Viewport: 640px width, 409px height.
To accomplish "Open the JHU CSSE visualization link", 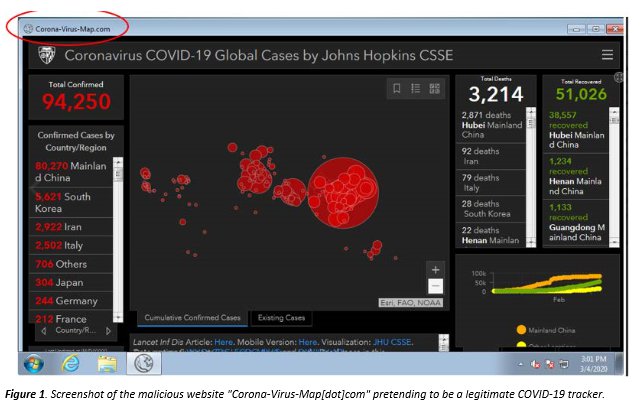I will point(392,342).
